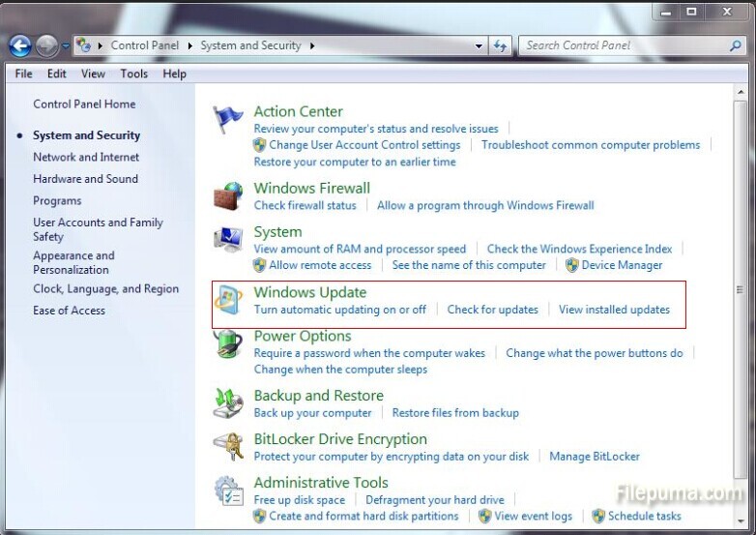Click the Action Center flag icon
The image size is (756, 535).
point(228,119)
